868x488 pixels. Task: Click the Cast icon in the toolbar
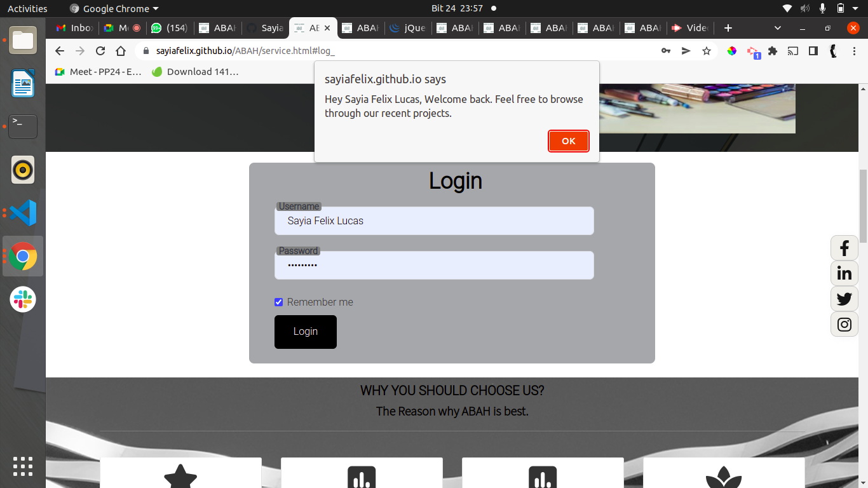pyautogui.click(x=792, y=50)
